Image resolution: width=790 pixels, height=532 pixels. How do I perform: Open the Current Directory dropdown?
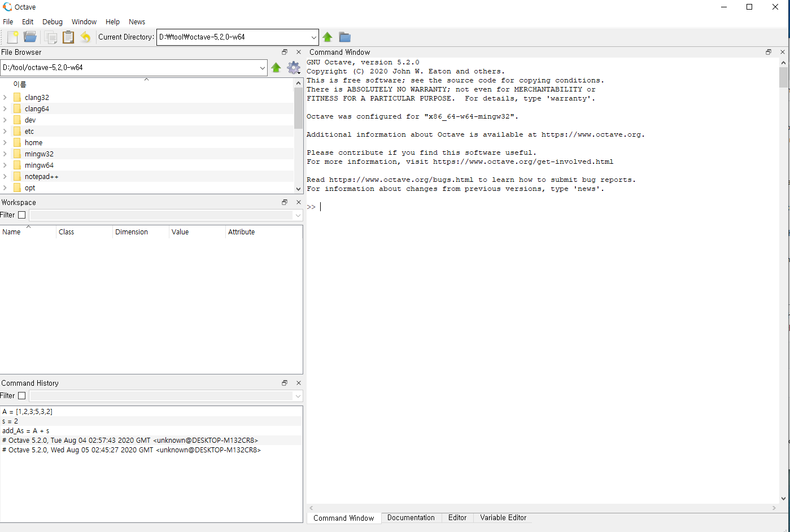(x=314, y=37)
